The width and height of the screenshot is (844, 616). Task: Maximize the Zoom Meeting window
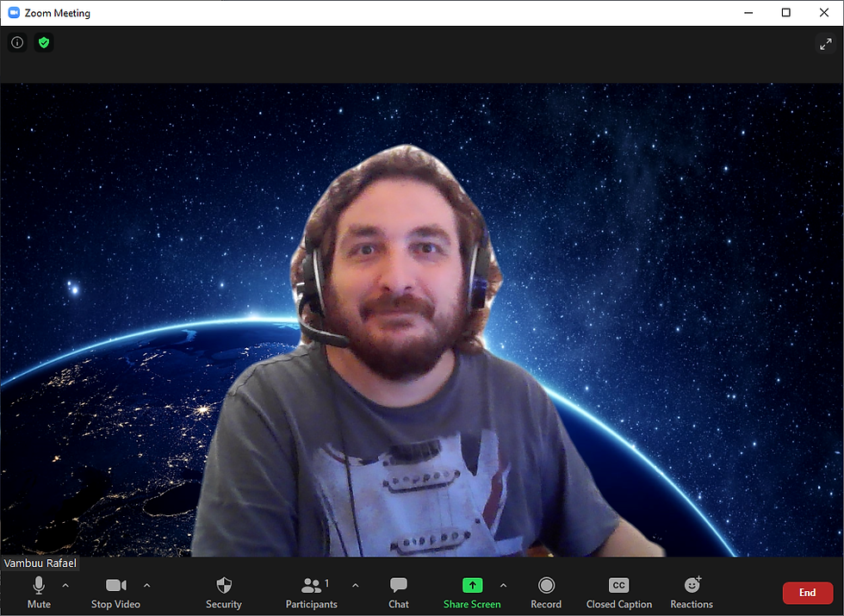click(785, 12)
